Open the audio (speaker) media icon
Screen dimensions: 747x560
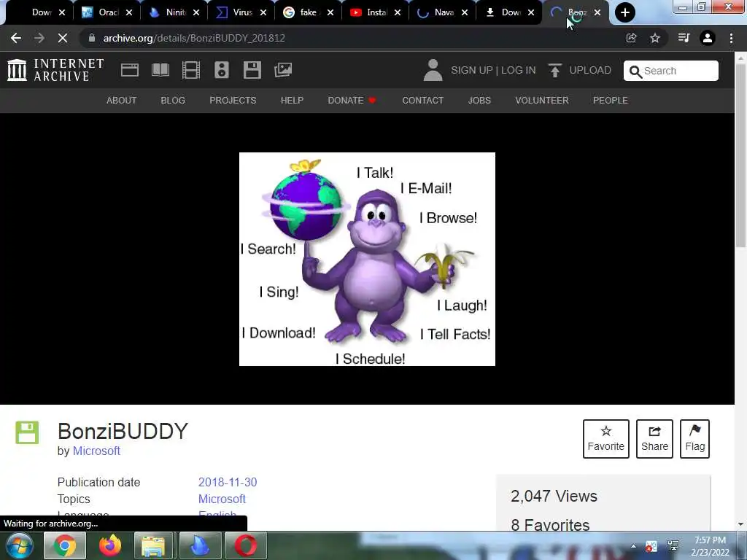pyautogui.click(x=222, y=70)
